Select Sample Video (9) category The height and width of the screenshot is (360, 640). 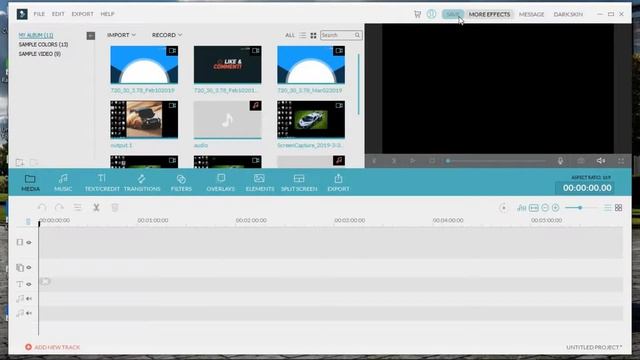point(40,54)
